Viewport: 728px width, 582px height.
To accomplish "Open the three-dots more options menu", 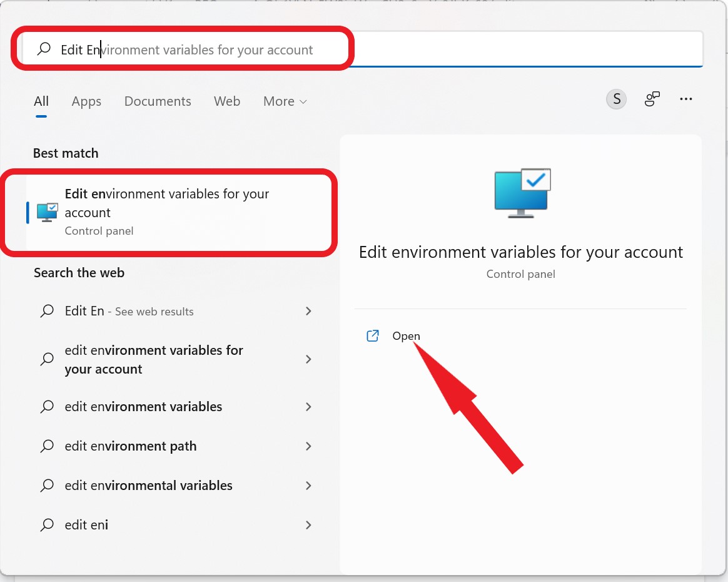I will 686,99.
